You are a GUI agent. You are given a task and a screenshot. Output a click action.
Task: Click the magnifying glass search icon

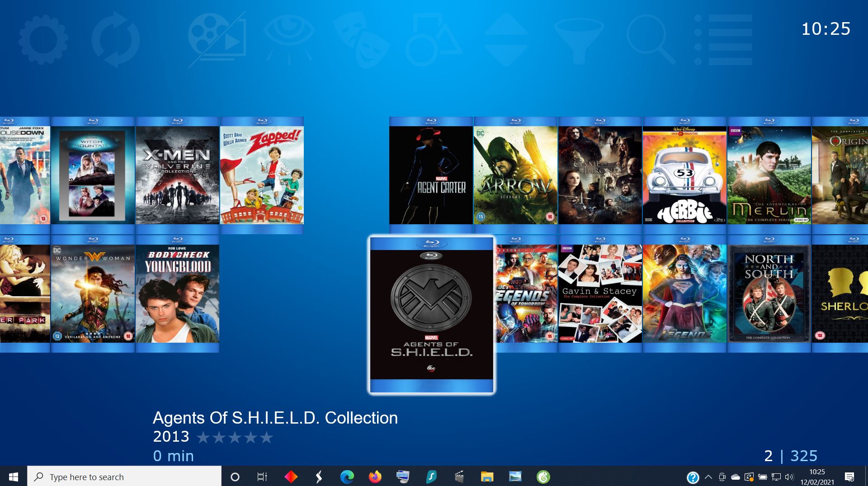tap(651, 39)
